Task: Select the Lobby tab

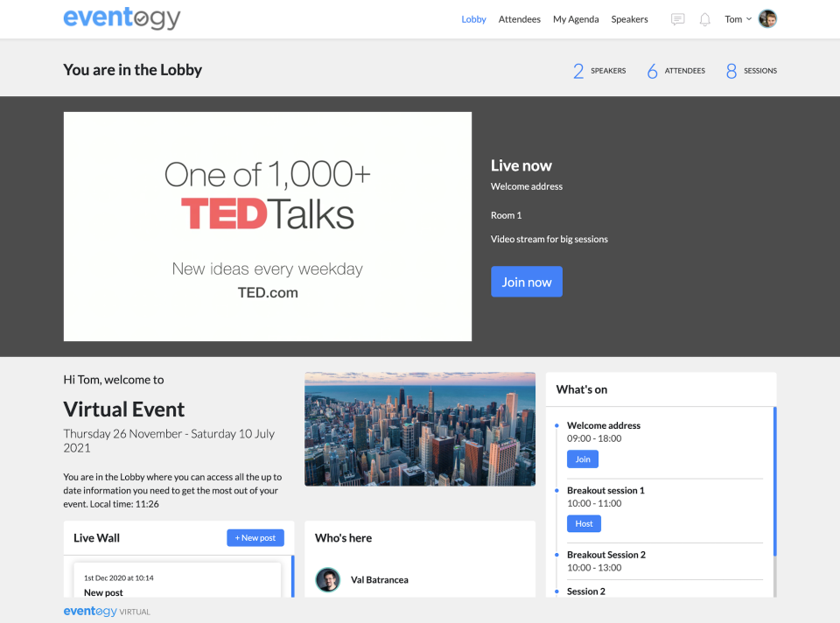Action: click(x=473, y=18)
